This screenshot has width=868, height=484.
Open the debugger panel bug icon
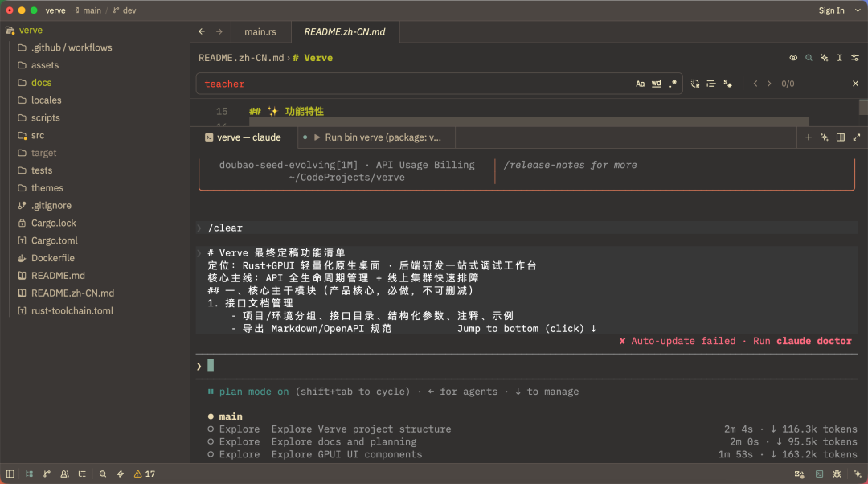click(x=837, y=474)
